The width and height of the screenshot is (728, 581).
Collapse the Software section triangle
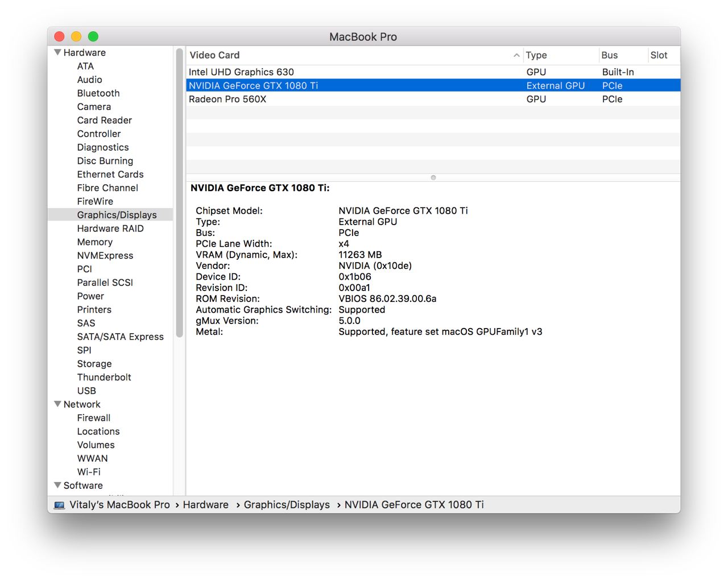(57, 485)
